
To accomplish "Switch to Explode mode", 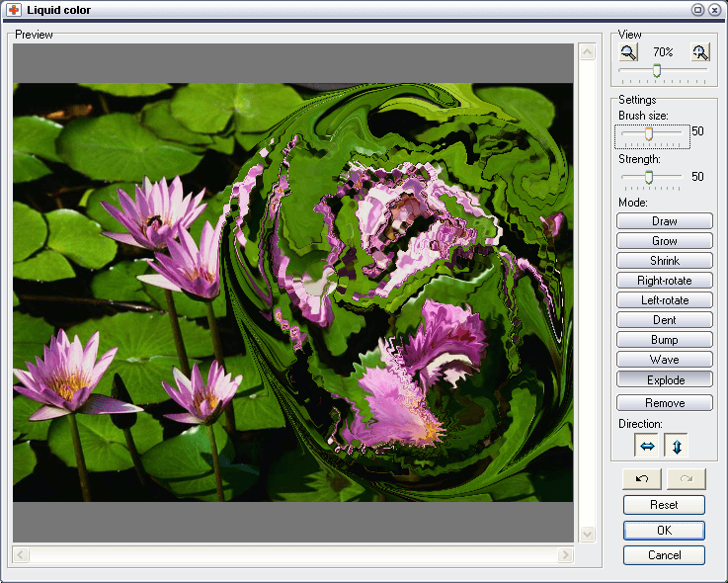I will click(665, 379).
